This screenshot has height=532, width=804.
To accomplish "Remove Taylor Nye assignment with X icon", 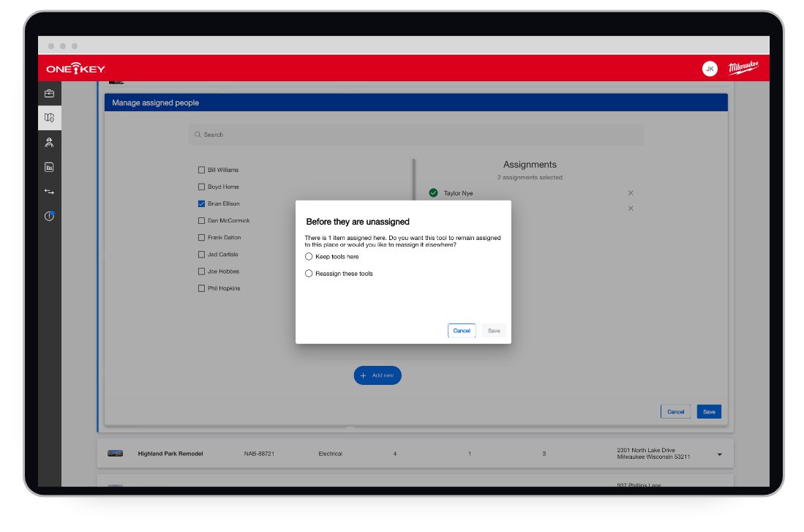I will [x=631, y=193].
